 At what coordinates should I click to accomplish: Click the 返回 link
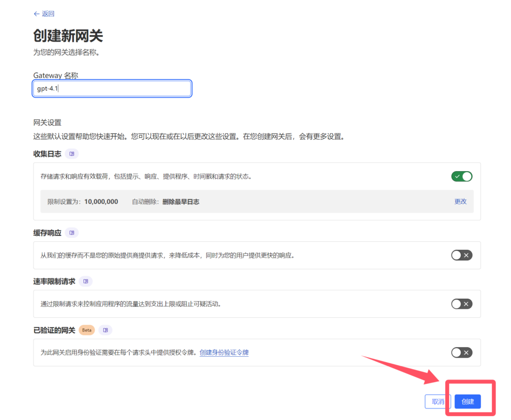click(47, 13)
